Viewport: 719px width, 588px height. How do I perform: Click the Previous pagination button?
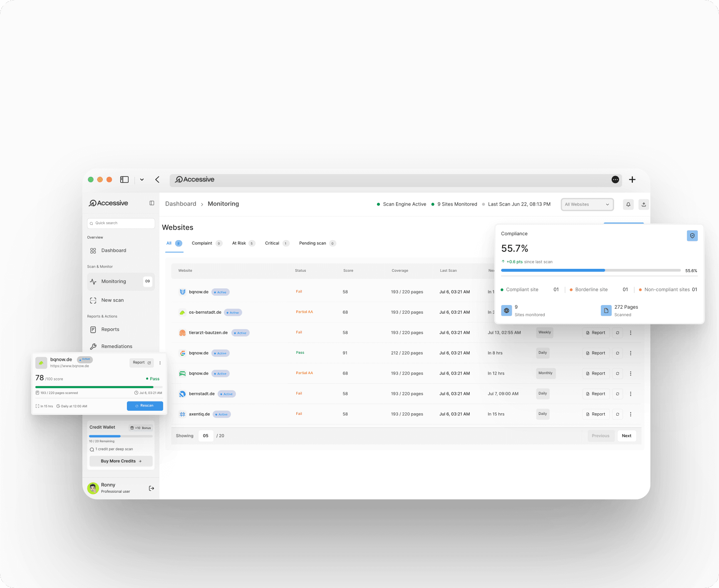click(x=601, y=436)
